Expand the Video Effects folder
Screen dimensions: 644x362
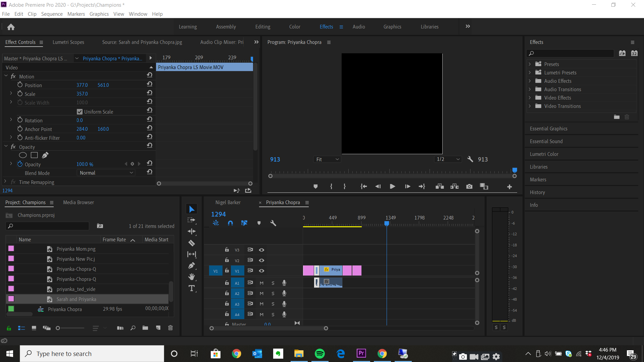click(x=530, y=98)
